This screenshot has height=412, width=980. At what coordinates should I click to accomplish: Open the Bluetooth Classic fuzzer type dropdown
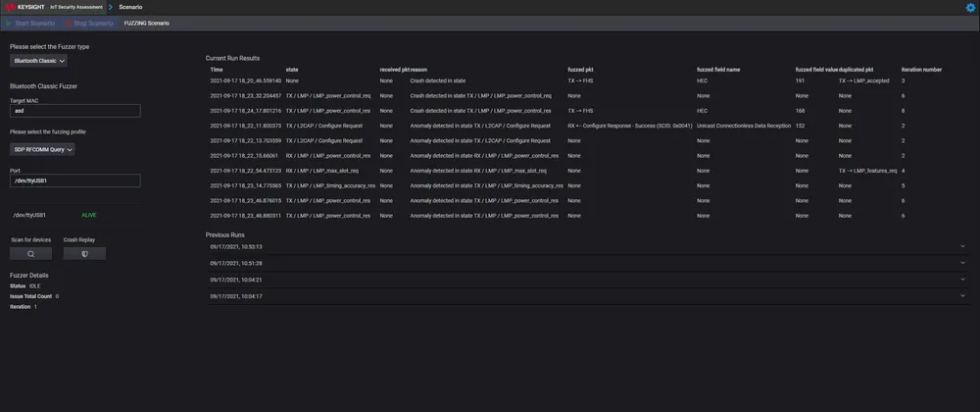(38, 61)
